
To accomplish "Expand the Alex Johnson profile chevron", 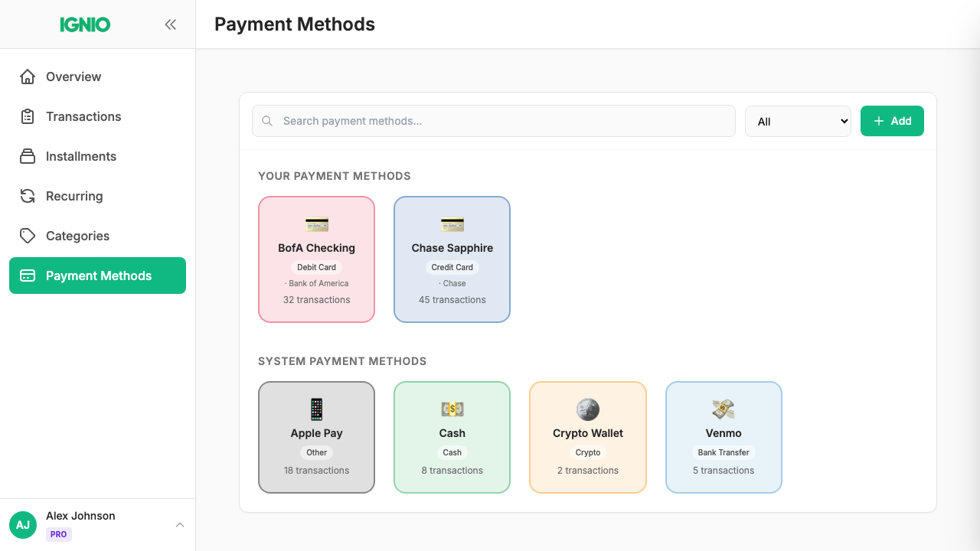I will point(180,525).
